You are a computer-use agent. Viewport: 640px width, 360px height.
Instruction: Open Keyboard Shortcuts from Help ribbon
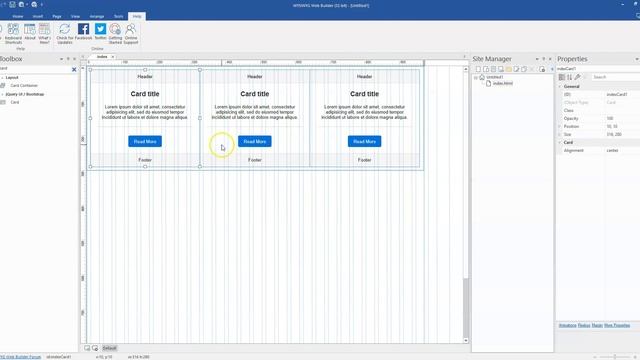pos(13,33)
